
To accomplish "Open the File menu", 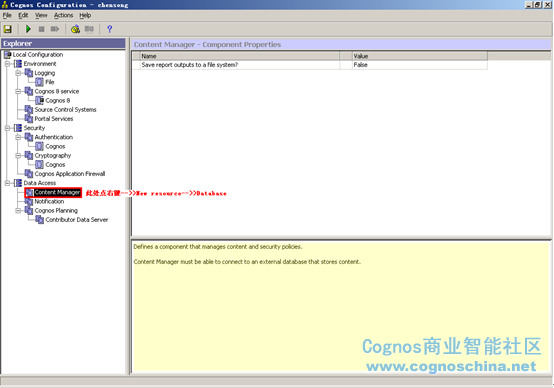I will coord(7,15).
